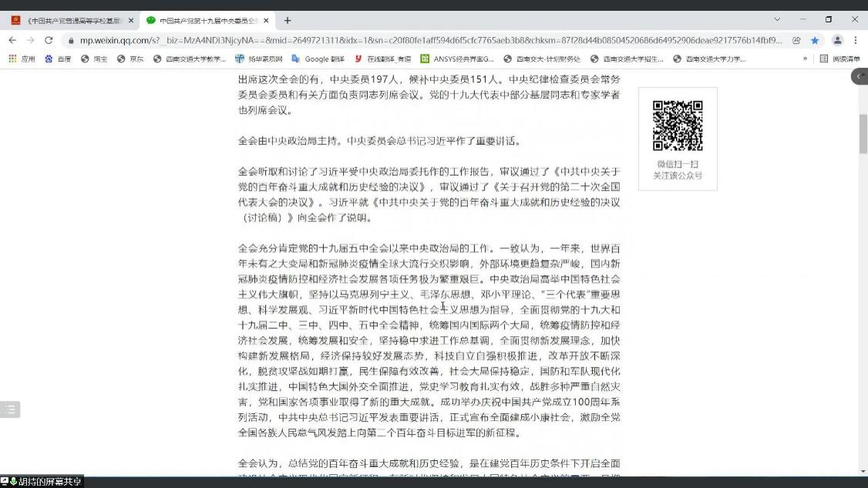Image resolution: width=868 pixels, height=488 pixels.
Task: Switch to the first tab 《中国共产党普通高等学校
Action: coord(69,20)
